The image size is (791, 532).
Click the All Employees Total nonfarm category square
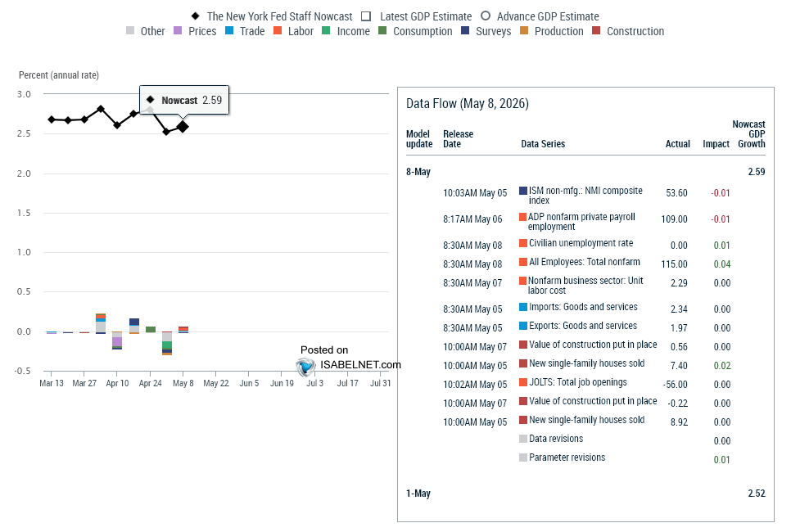(x=523, y=262)
